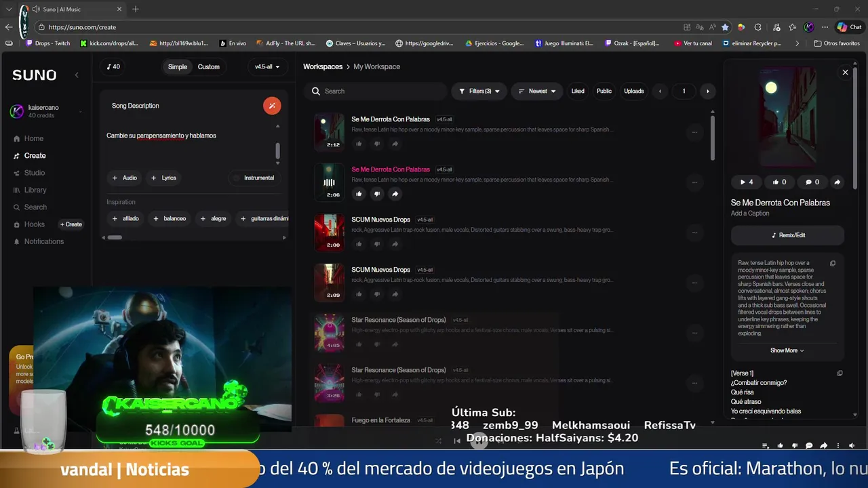This screenshot has width=868, height=488.
Task: Share the first Se Me Derrota Con Palabras (2:12)
Action: tap(395, 144)
